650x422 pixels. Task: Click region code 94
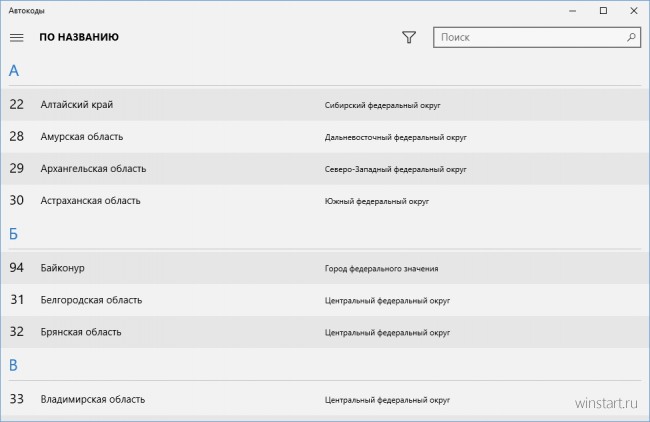click(17, 267)
